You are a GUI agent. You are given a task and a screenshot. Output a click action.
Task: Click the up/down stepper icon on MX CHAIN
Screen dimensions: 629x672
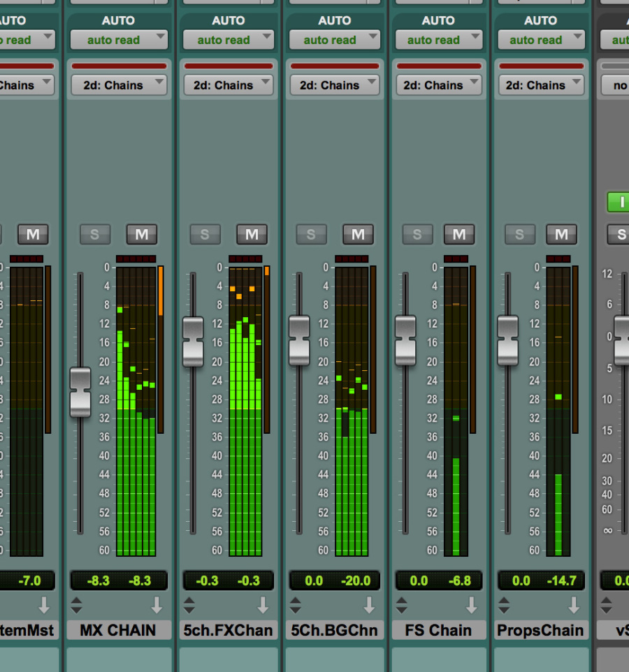[x=76, y=604]
